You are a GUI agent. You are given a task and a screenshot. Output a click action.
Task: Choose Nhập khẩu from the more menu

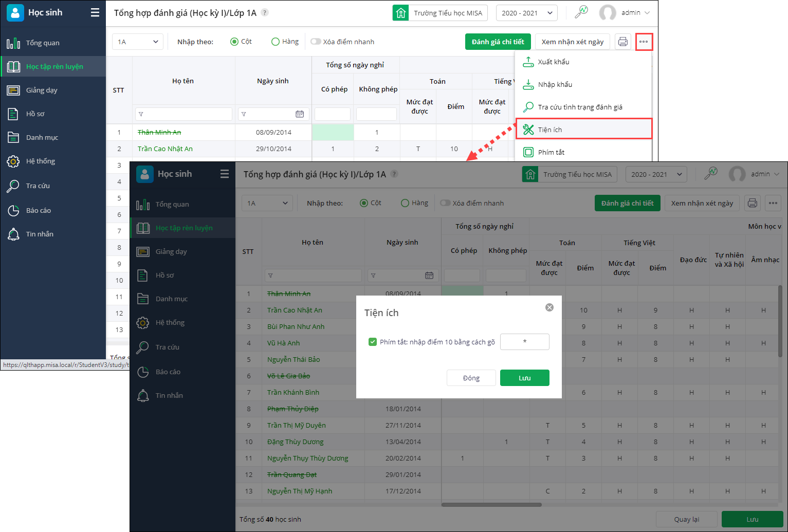583,84
